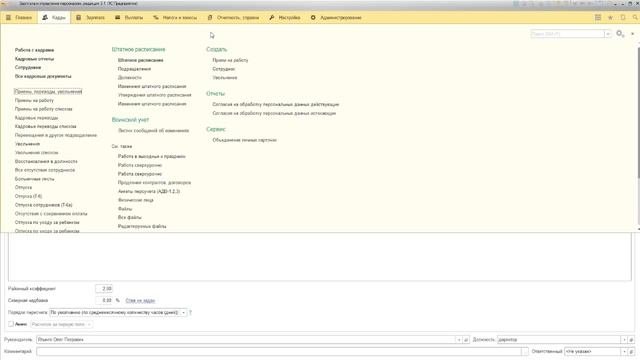Open Физические лица link
The image size is (640, 360).
pos(136,200)
